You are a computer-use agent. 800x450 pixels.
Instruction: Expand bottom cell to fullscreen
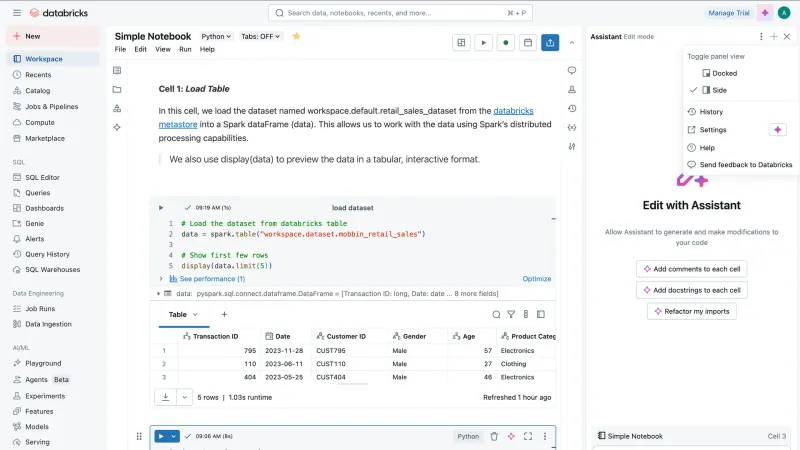click(528, 436)
